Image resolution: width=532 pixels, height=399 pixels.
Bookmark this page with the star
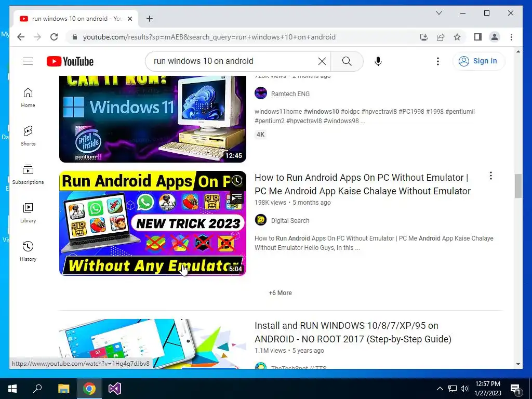(457, 37)
